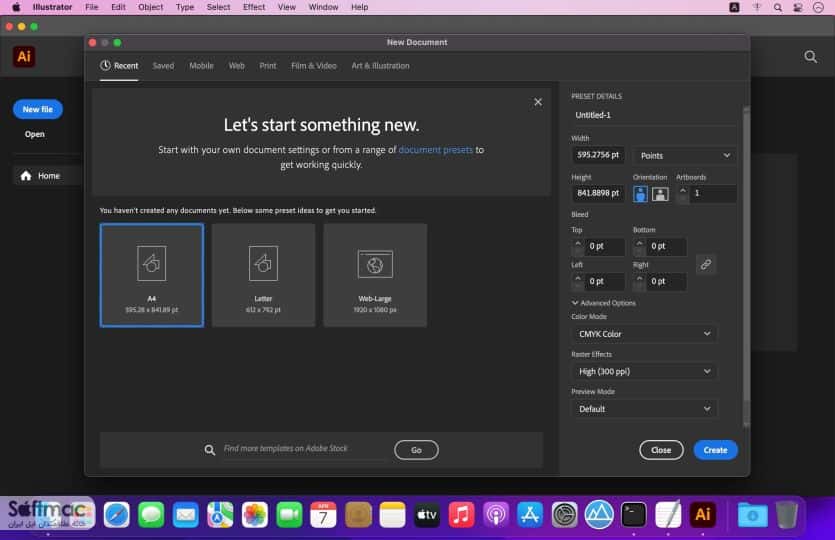
Task: Select landscape orientation
Action: coord(660,194)
